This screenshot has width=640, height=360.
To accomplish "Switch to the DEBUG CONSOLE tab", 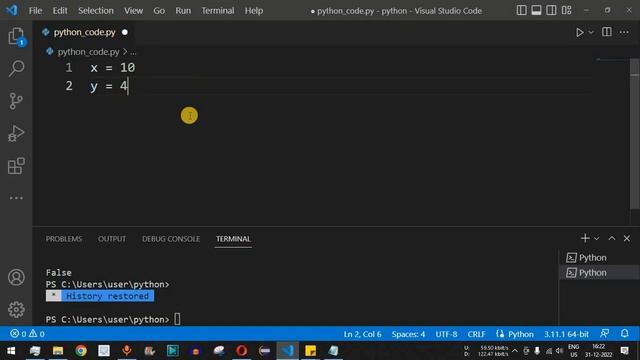I will tap(171, 239).
